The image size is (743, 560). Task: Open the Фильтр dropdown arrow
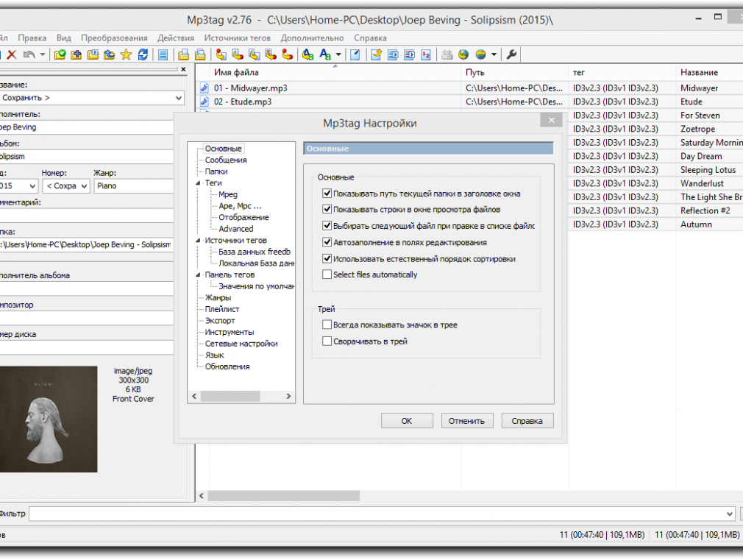click(x=730, y=514)
